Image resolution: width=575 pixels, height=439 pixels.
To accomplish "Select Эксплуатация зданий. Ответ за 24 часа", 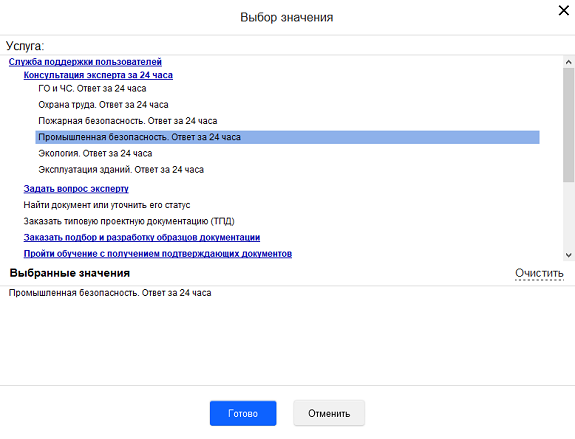I will coord(121,170).
